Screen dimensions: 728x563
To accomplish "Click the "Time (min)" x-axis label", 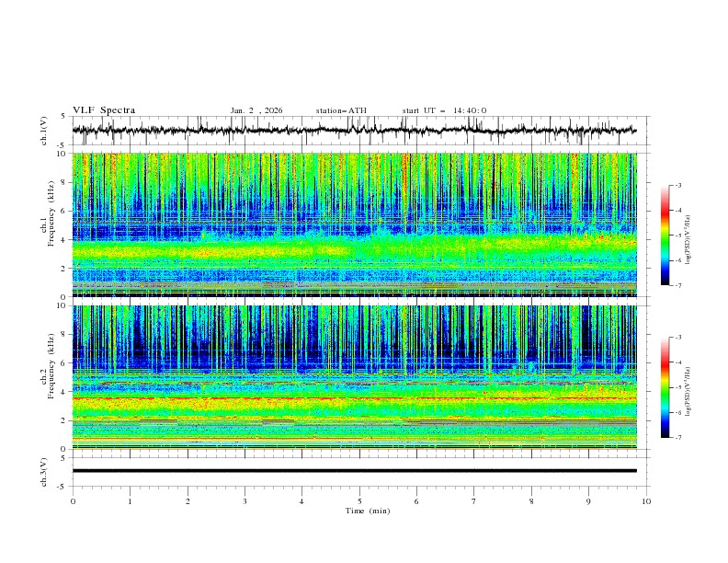I will click(368, 511).
